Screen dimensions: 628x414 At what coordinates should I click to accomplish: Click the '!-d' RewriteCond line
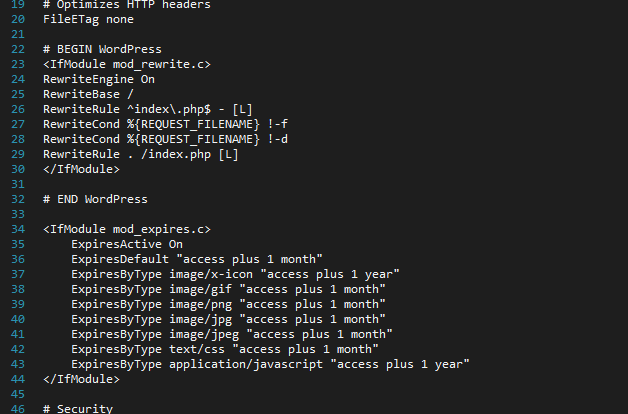[165, 139]
